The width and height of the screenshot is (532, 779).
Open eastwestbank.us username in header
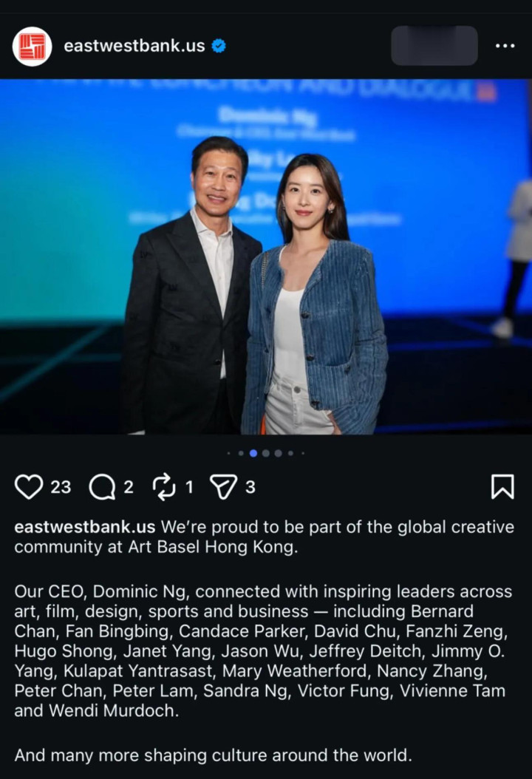coord(134,46)
